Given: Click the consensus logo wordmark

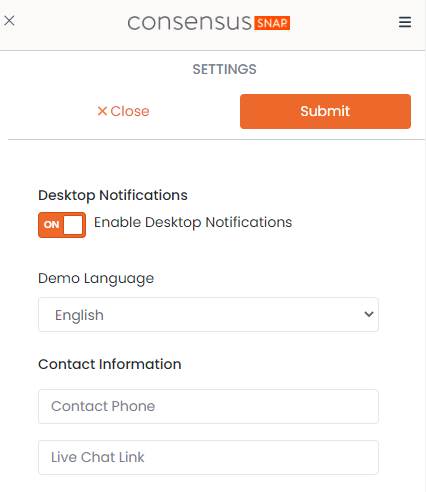Looking at the screenshot, I should point(189,23).
